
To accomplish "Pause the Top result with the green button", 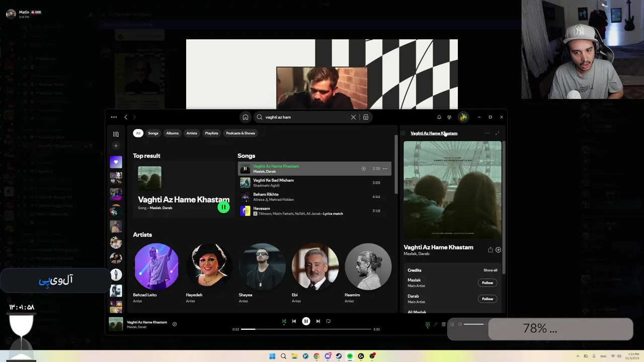I will 223,207.
